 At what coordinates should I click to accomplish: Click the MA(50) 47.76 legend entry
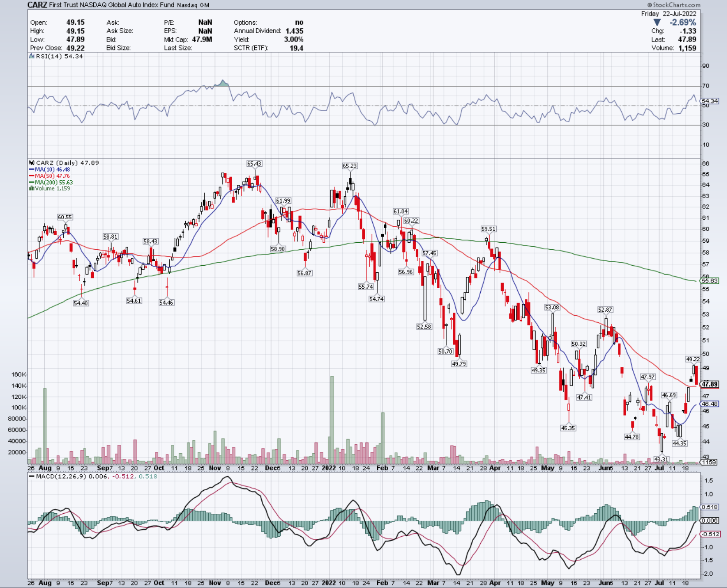pos(49,176)
